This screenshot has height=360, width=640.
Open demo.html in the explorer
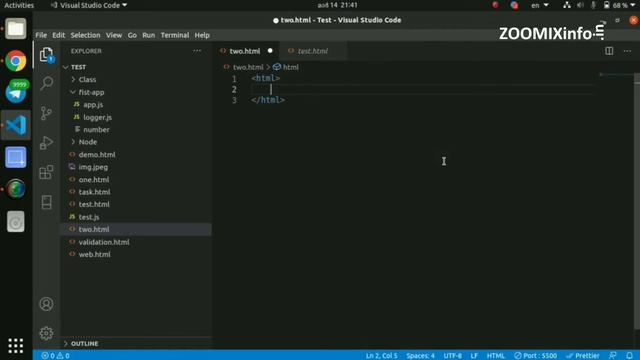tap(97, 155)
